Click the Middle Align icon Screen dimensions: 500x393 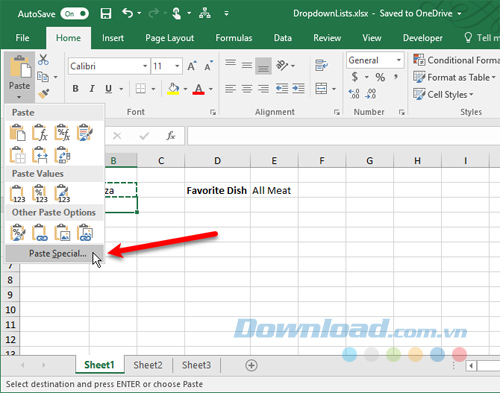pyautogui.click(x=247, y=65)
